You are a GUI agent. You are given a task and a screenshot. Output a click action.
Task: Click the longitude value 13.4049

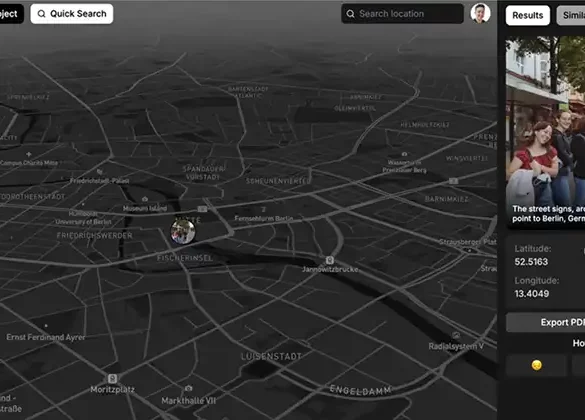532,294
